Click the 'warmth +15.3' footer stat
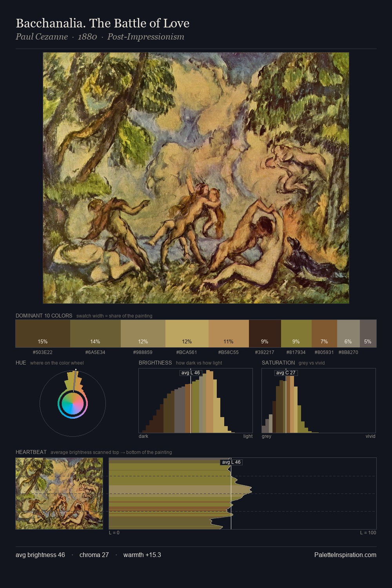The width and height of the screenshot is (392, 588). coord(142,555)
